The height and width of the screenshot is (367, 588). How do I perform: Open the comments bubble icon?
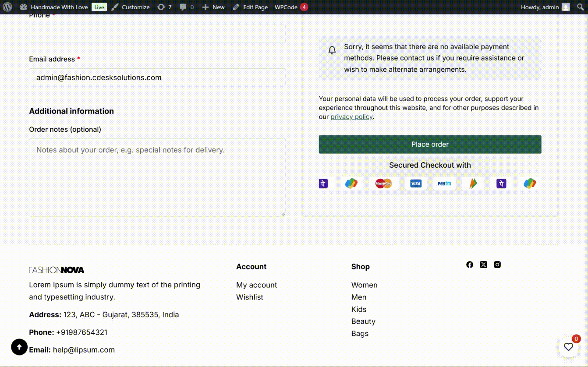click(x=187, y=7)
